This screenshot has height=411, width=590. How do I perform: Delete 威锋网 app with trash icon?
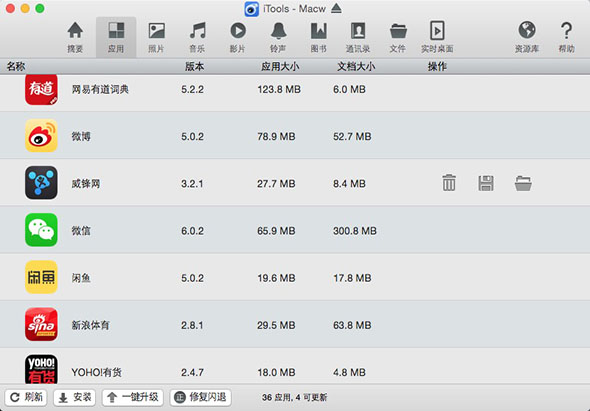(449, 183)
